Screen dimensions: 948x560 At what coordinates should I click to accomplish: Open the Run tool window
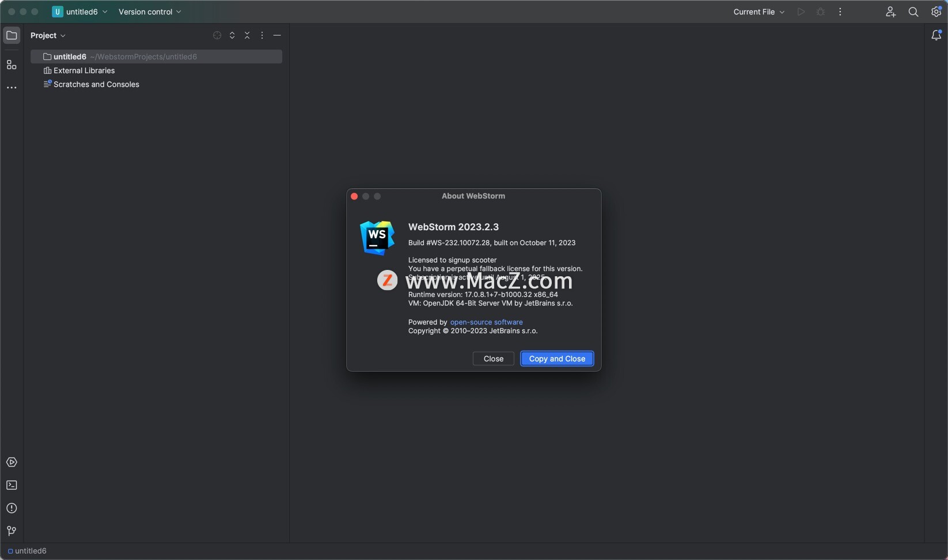click(12, 462)
